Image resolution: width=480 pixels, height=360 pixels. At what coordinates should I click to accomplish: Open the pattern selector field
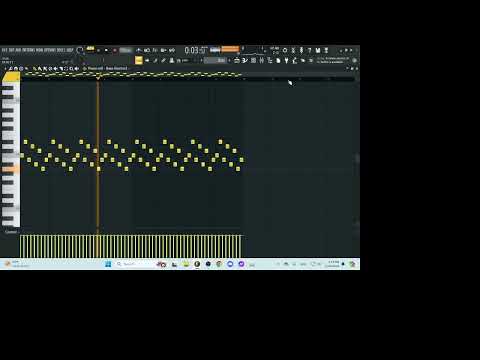pos(215,60)
